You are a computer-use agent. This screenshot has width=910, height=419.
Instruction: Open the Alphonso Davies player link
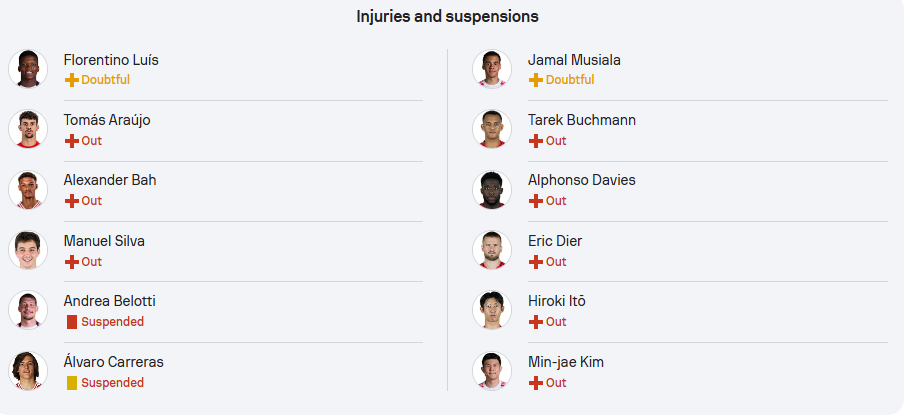click(x=582, y=180)
